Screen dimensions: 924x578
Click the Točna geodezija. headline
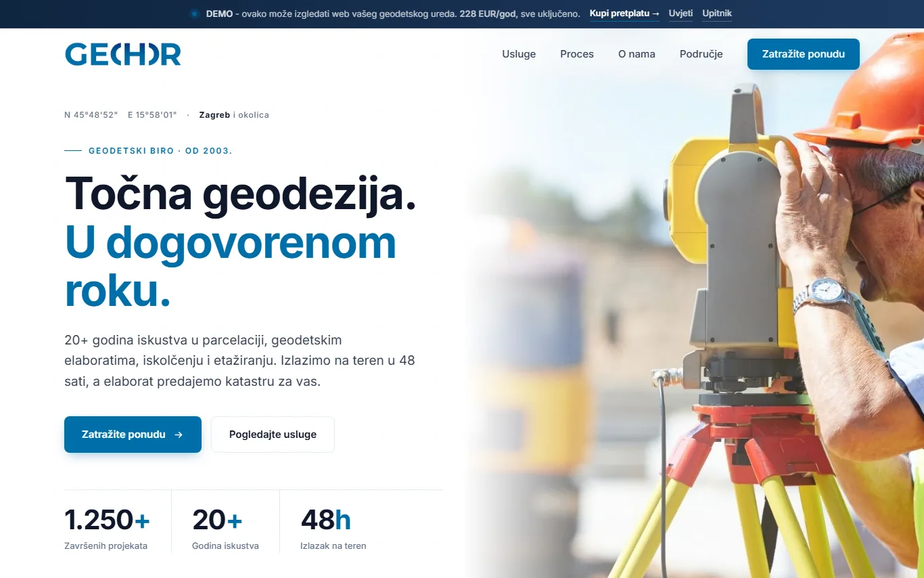pos(241,195)
